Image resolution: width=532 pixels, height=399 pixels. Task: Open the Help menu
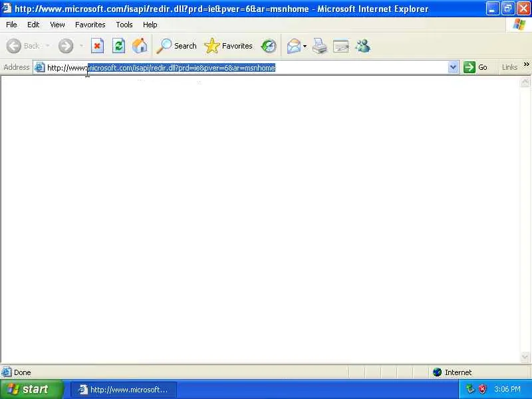point(150,25)
